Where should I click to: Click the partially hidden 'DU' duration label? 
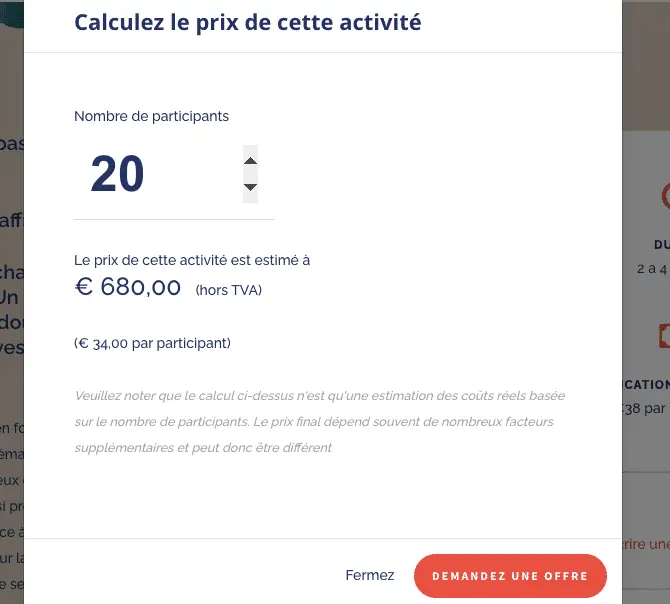click(x=661, y=244)
